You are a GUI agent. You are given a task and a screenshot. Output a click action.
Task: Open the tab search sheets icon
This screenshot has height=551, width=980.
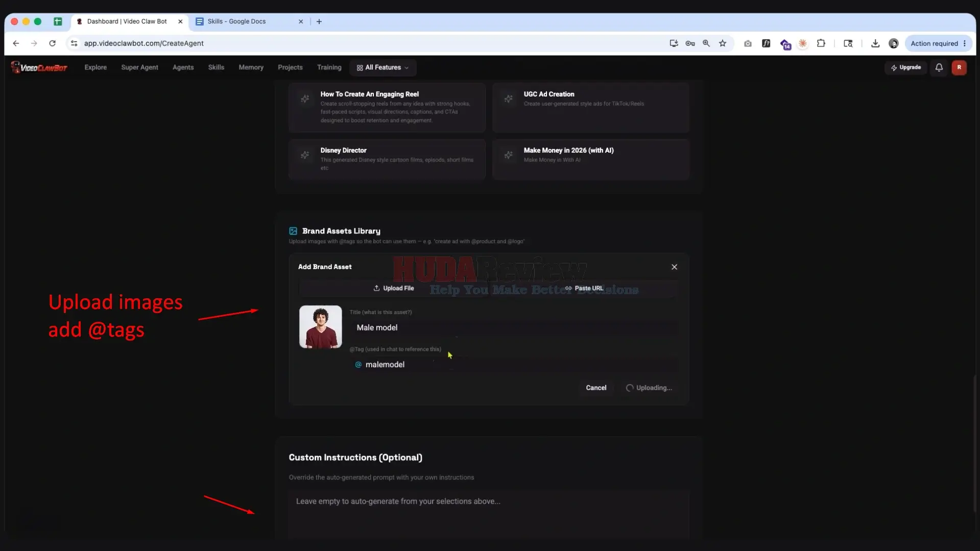pyautogui.click(x=58, y=21)
